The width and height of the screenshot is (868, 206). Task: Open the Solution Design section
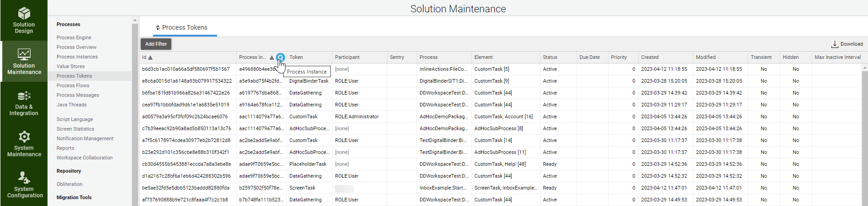(x=24, y=21)
